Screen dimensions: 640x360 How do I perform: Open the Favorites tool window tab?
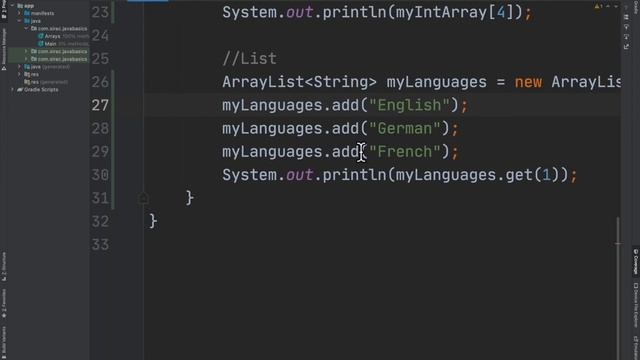pyautogui.click(x=4, y=304)
